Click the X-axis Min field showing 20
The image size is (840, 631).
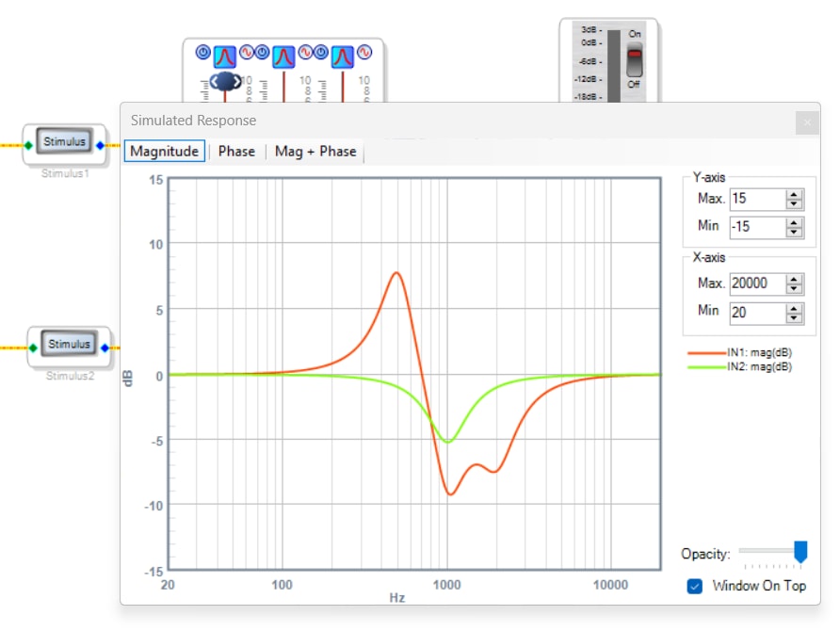click(x=758, y=313)
